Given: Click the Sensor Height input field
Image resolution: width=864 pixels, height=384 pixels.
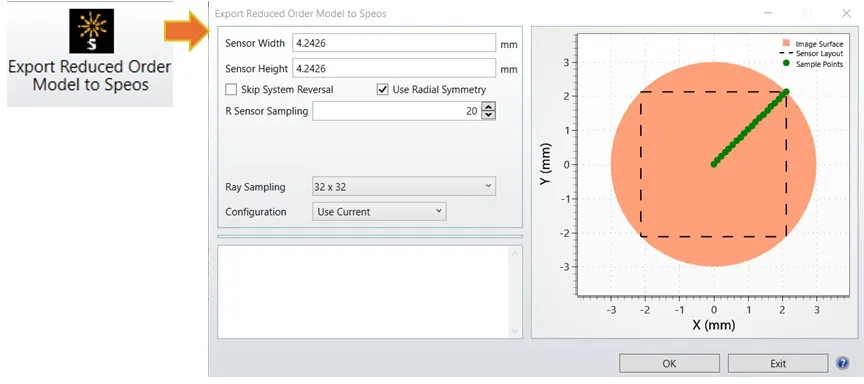Looking at the screenshot, I should (394, 68).
